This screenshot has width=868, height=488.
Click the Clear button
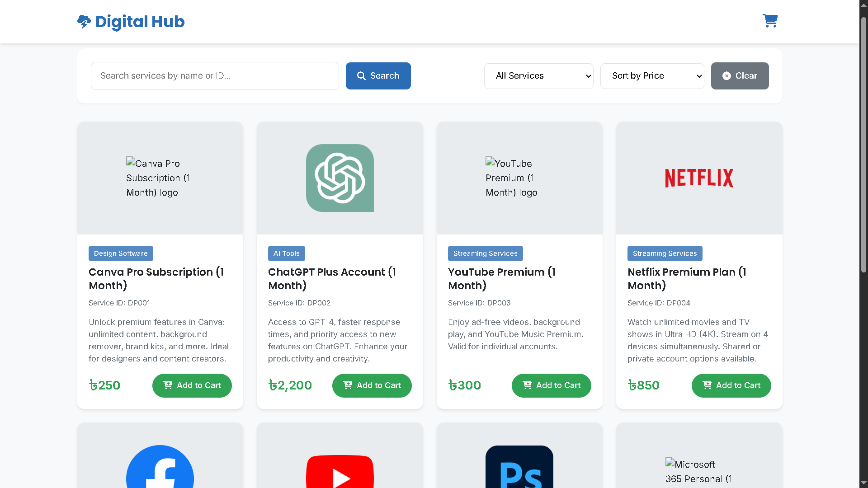pos(740,76)
